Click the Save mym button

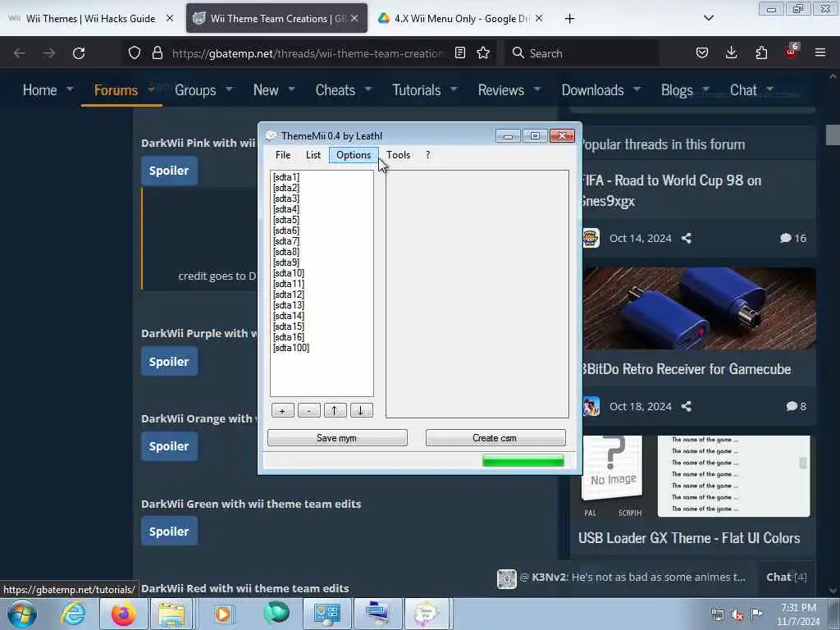337,438
